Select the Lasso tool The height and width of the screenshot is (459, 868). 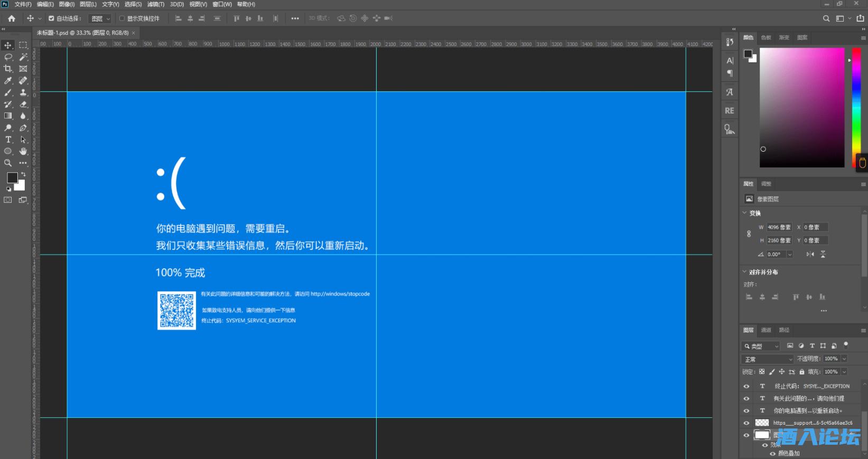[8, 57]
